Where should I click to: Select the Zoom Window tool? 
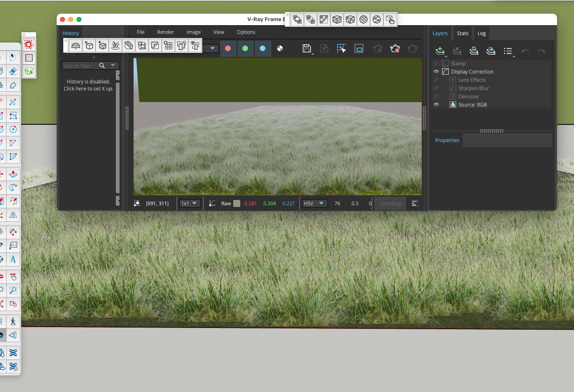click(x=13, y=290)
